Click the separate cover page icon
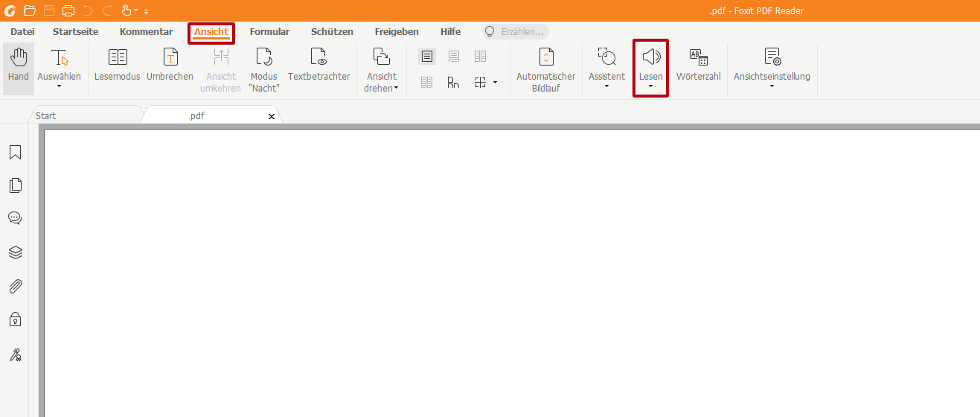 [453, 82]
